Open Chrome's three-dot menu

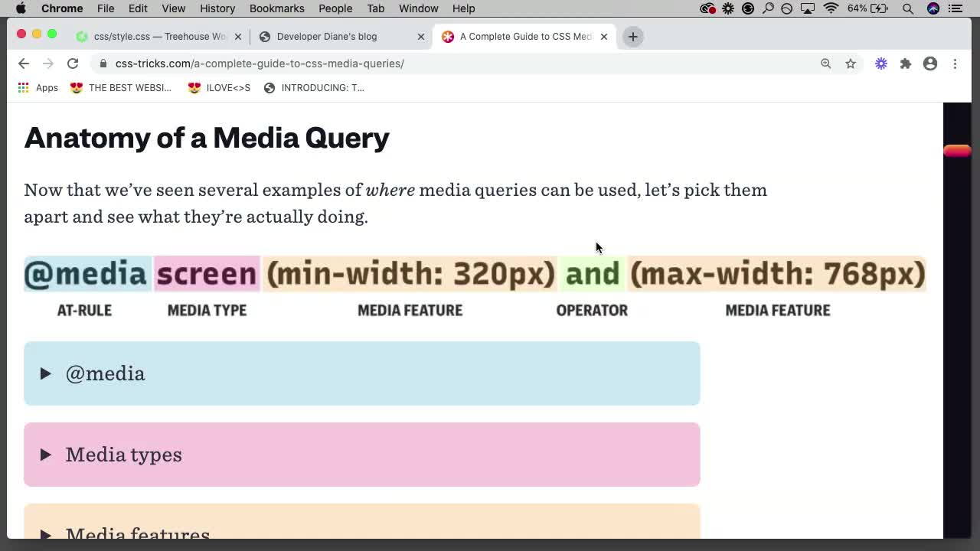pos(955,64)
